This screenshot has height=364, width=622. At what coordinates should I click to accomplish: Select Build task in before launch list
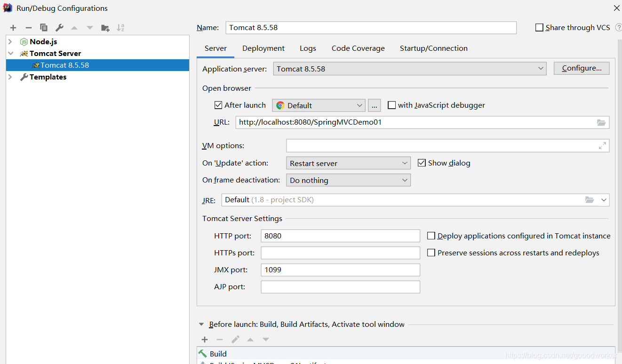406,354
